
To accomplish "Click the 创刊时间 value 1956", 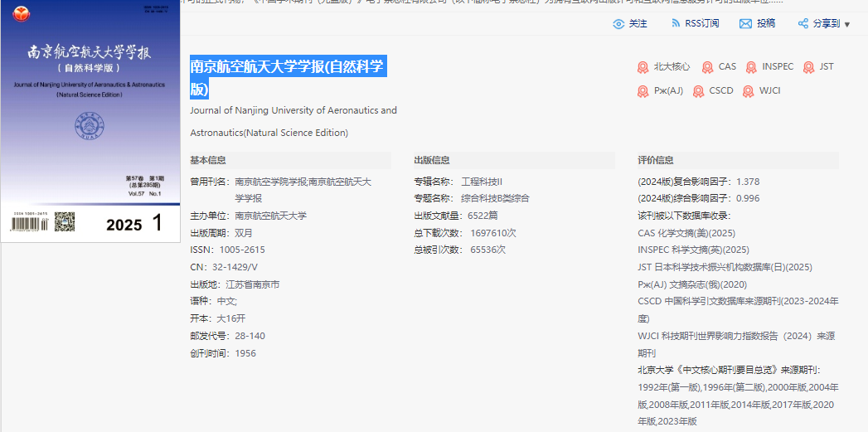I will [x=245, y=353].
